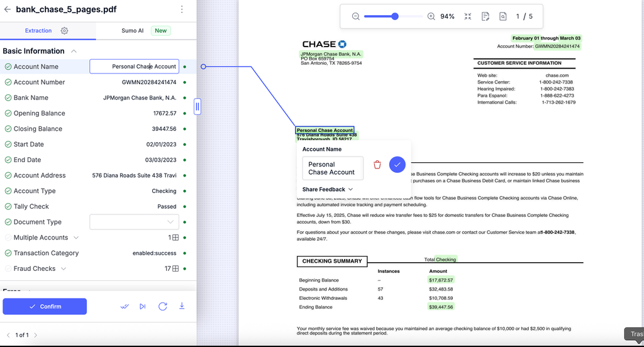The height and width of the screenshot is (347, 644).
Task: Click the zoom percentage 94% label
Action: point(447,16)
